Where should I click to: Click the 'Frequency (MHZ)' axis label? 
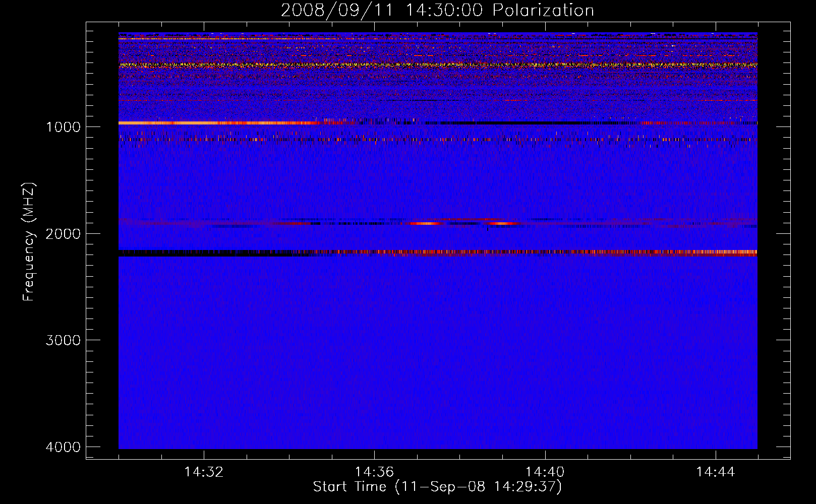click(x=29, y=242)
